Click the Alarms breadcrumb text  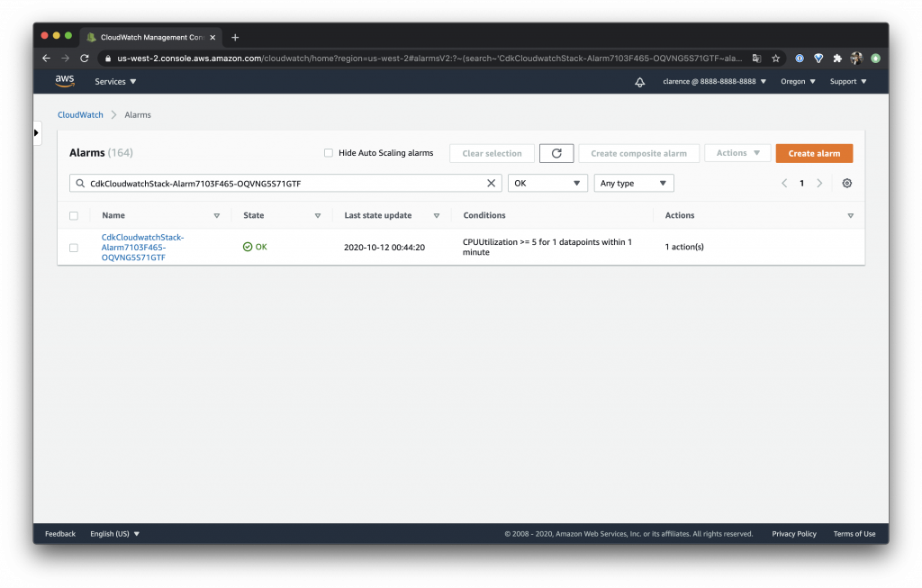[138, 114]
